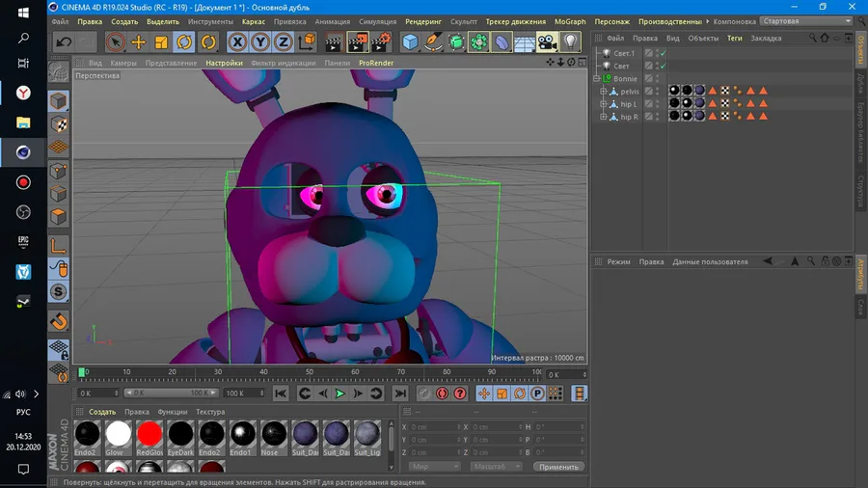Image resolution: width=868 pixels, height=488 pixels.
Task: Select the white Glow material swatch
Action: click(x=119, y=437)
